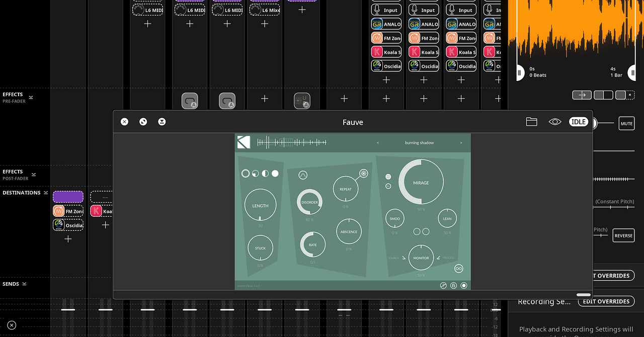Click the purple destination block

pyautogui.click(x=68, y=197)
